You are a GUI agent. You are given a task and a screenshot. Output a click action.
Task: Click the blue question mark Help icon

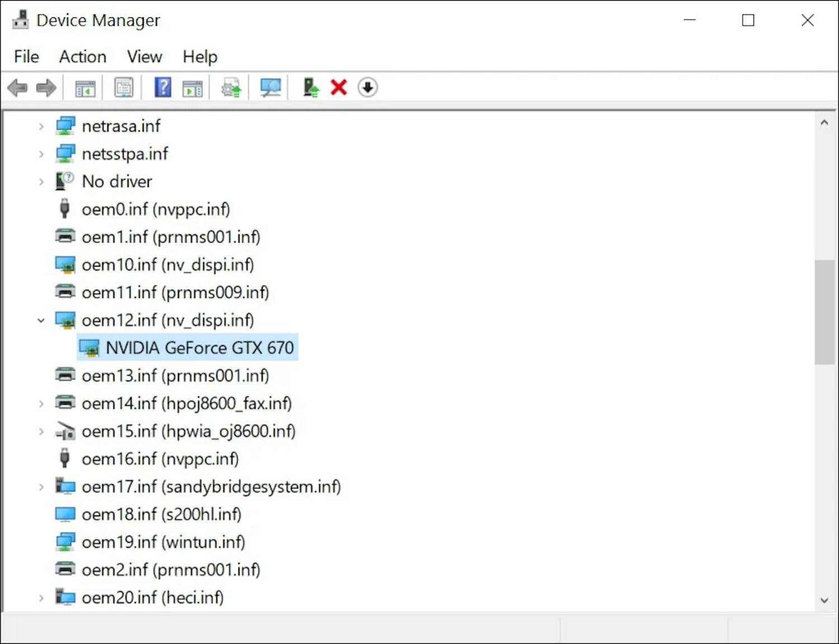click(x=163, y=88)
